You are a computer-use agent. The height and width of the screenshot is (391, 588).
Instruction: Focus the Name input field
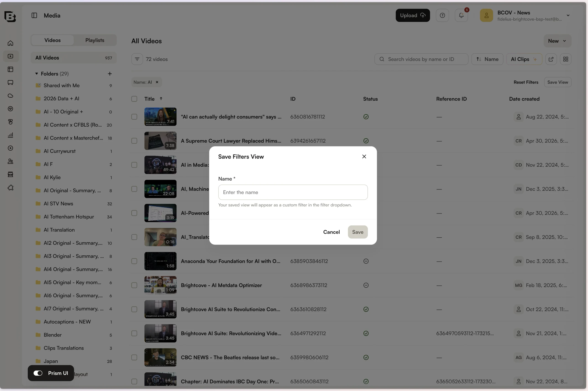click(x=293, y=192)
